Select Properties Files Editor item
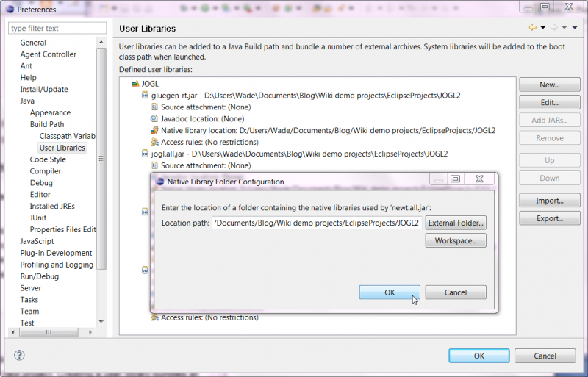Image resolution: width=588 pixels, height=377 pixels. tap(62, 229)
